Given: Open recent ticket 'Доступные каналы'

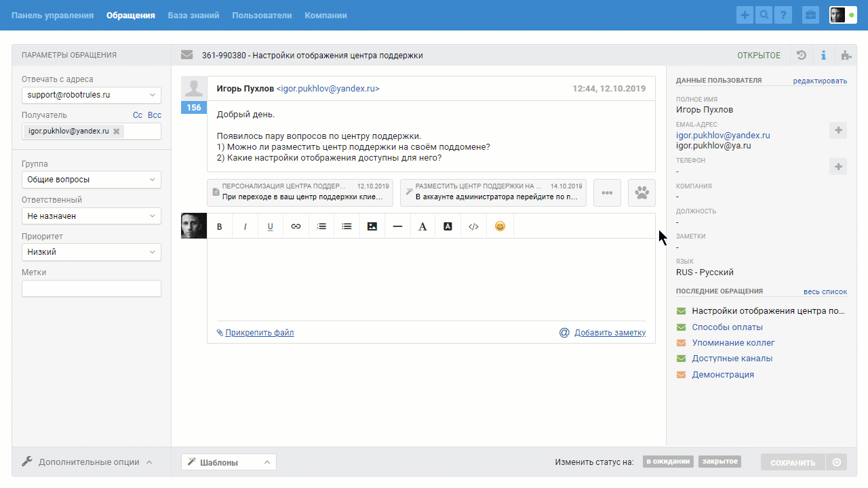Looking at the screenshot, I should [x=732, y=359].
